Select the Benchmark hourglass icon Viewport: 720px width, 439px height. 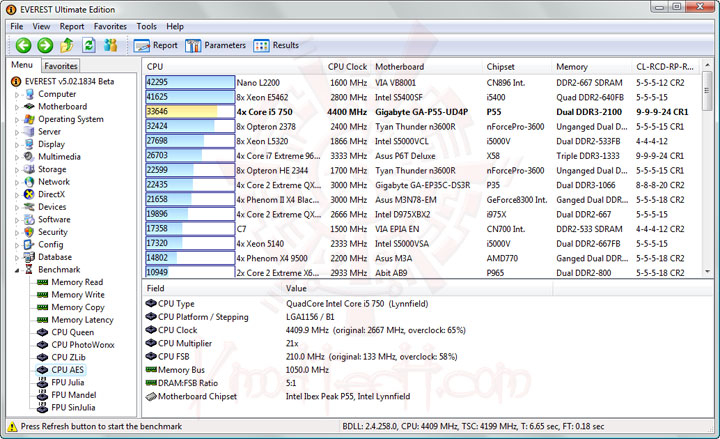pos(29,270)
